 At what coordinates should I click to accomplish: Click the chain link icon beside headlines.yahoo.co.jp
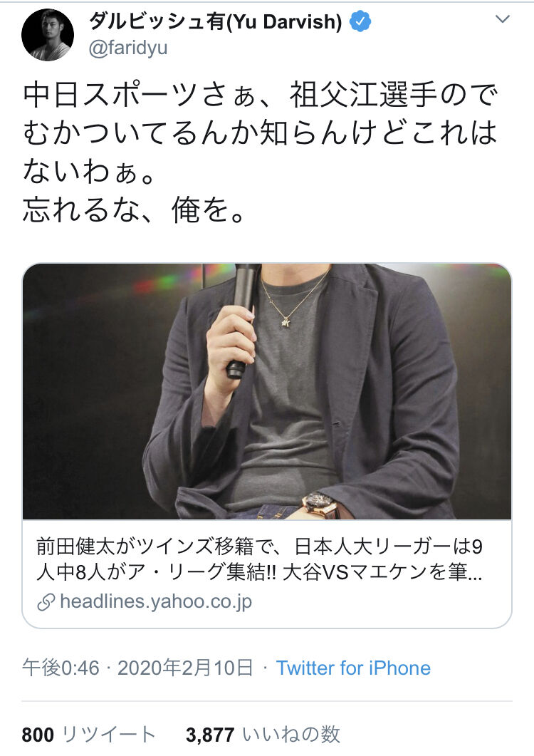[46, 602]
